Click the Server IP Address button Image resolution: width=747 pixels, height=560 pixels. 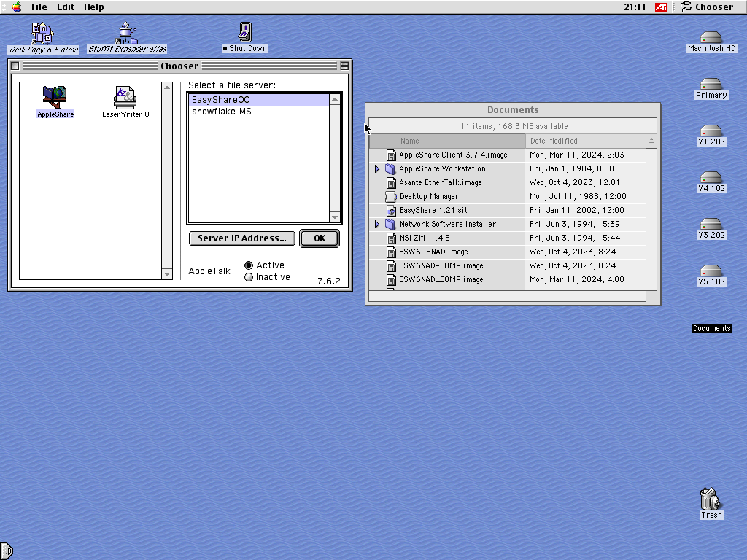(242, 238)
